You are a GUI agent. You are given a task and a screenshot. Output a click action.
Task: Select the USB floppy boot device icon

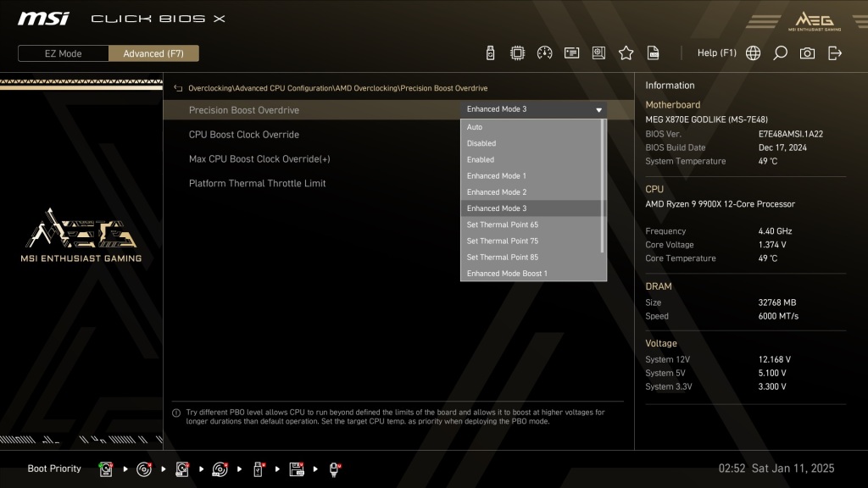click(x=297, y=469)
